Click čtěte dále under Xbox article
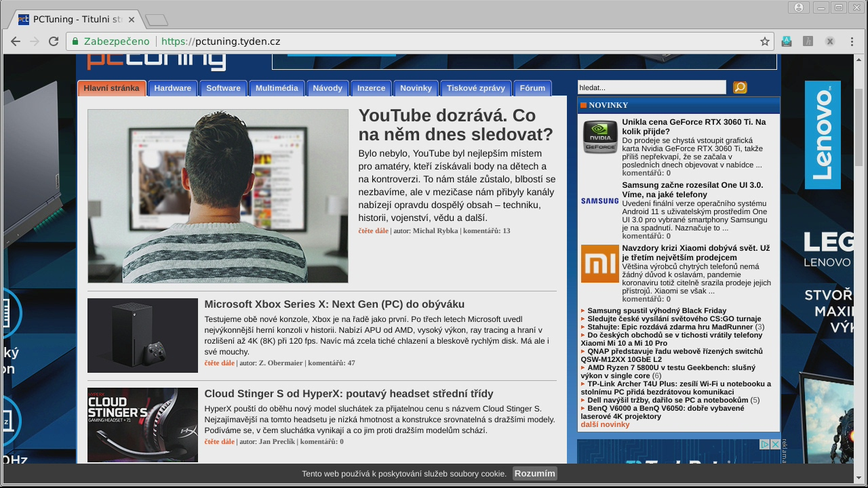This screenshot has width=868, height=488. (219, 363)
